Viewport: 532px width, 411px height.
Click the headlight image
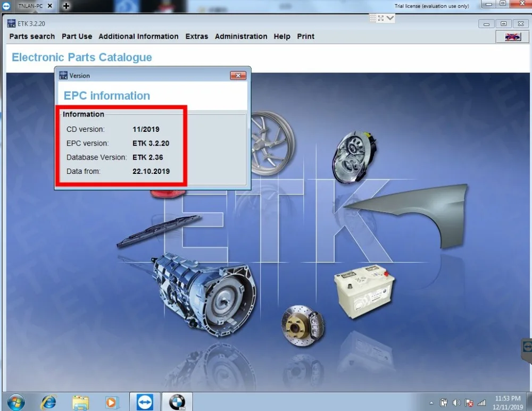[354, 157]
